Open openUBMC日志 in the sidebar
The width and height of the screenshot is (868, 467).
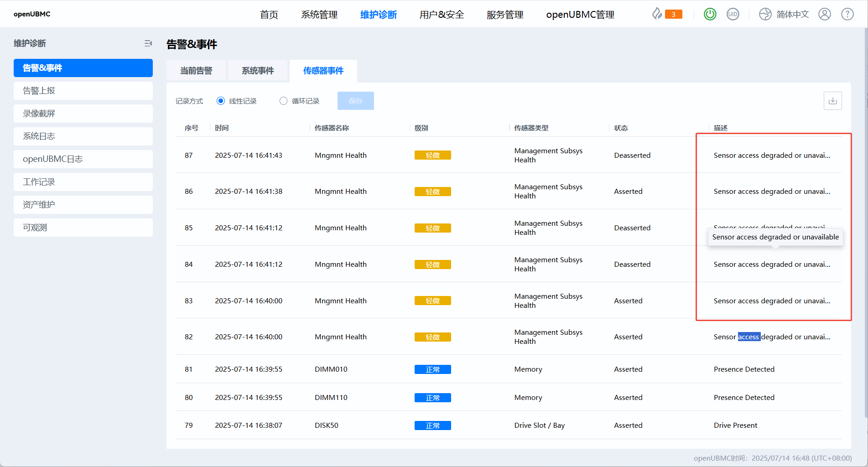83,159
